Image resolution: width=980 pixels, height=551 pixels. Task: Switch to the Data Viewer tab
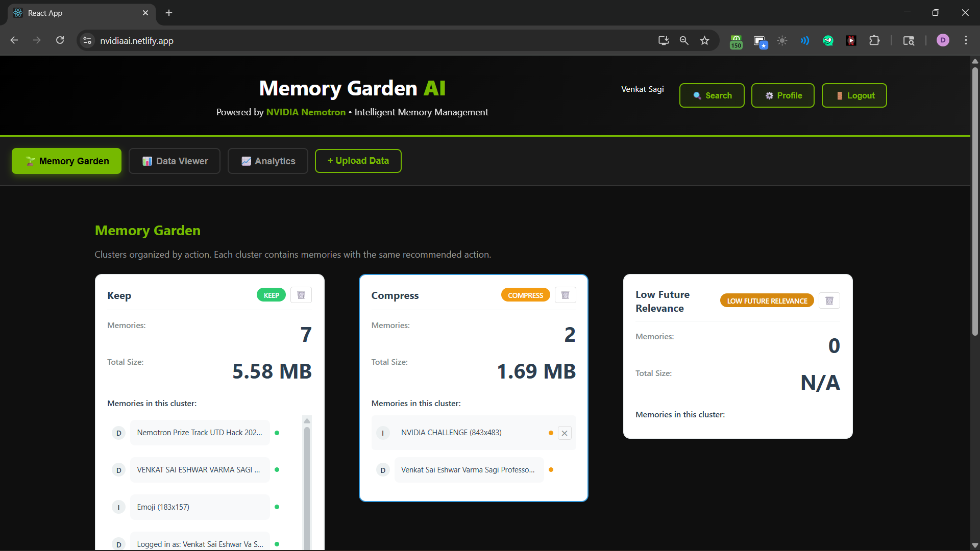pos(175,161)
